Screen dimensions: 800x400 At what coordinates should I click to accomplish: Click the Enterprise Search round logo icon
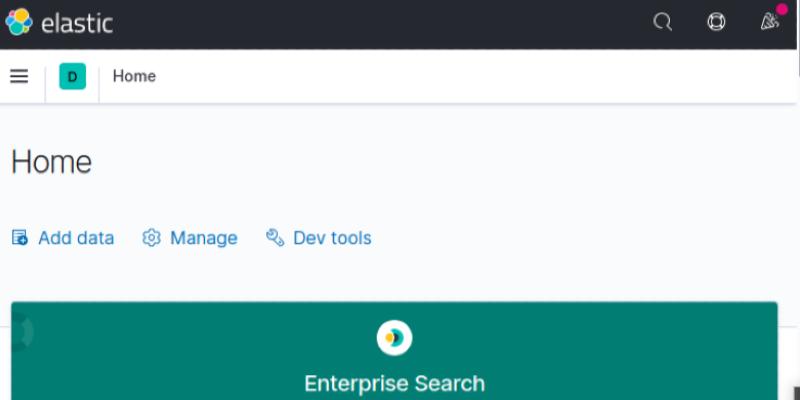[394, 338]
